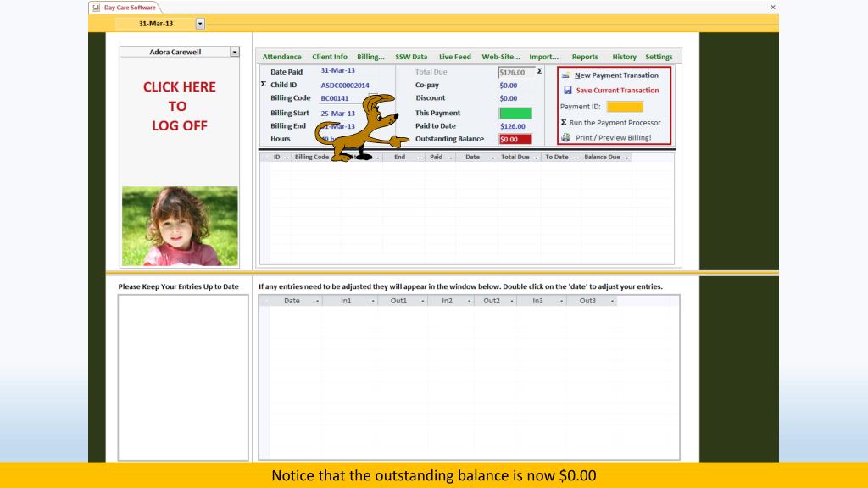Click the Date Paid value 31-Mar-13

pos(337,71)
